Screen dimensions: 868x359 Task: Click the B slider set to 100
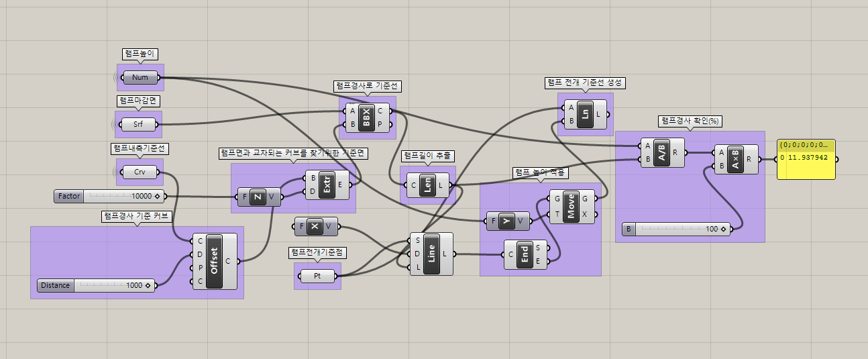pos(677,229)
